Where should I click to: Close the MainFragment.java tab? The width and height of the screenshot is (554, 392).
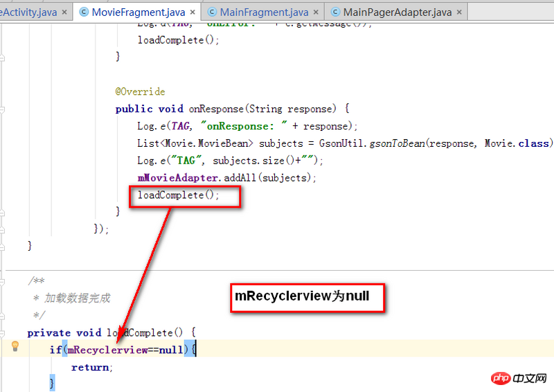(x=316, y=12)
